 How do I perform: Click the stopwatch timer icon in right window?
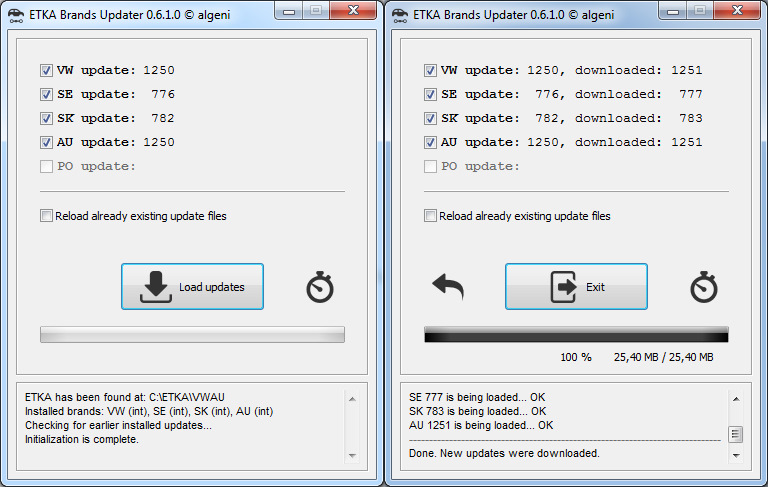pyautogui.click(x=704, y=287)
